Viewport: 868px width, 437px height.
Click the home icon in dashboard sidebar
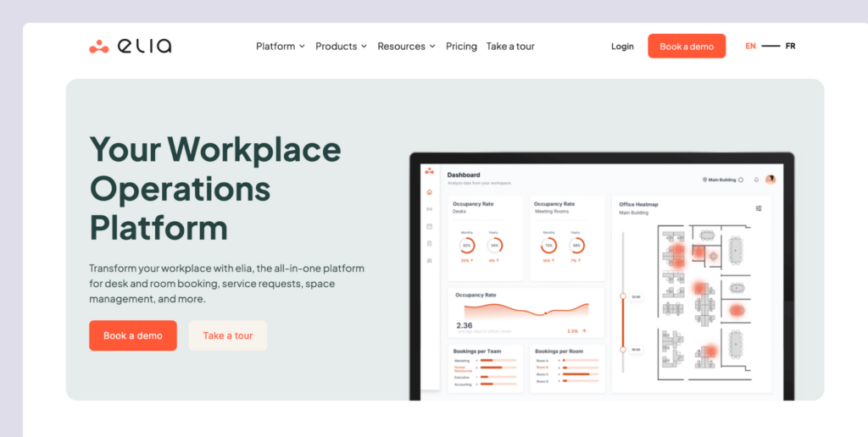coord(429,192)
